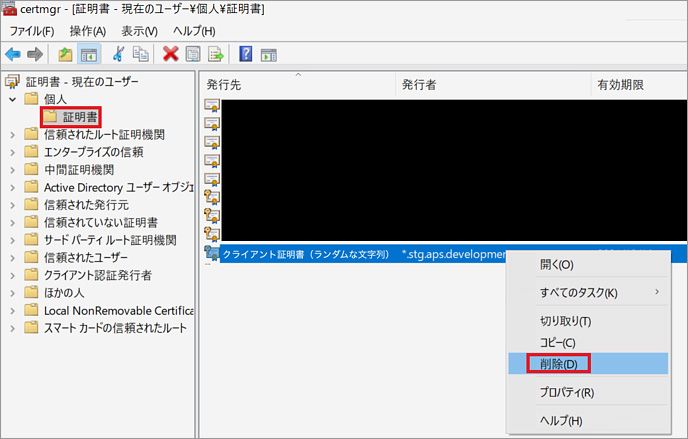The width and height of the screenshot is (688, 439).
Task: Expand the 信頼されたルート証明機関 node
Action: tap(13, 135)
